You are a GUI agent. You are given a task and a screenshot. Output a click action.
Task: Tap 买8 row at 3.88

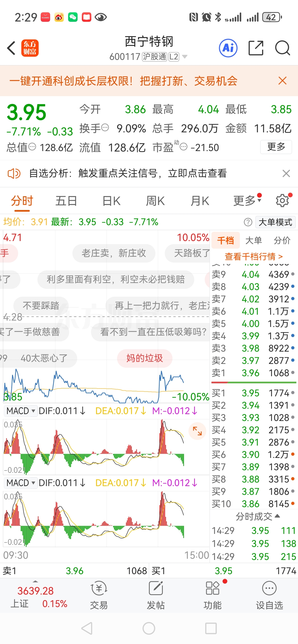click(x=254, y=479)
